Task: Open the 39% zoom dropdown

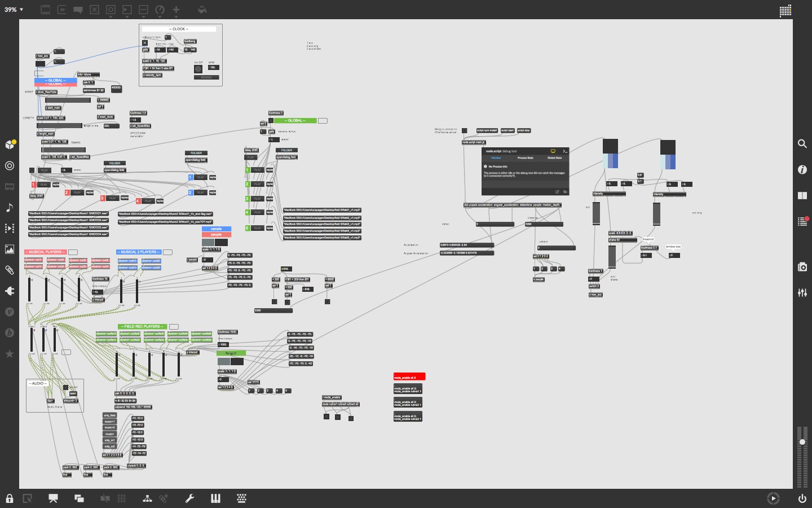Action: (x=14, y=10)
